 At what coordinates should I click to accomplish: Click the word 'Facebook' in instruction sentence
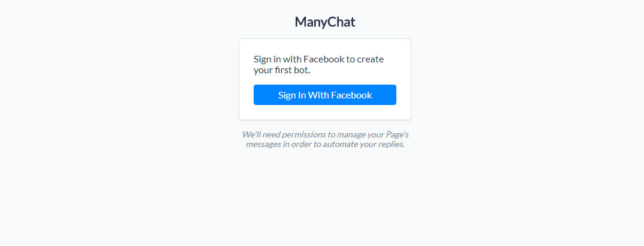[324, 59]
